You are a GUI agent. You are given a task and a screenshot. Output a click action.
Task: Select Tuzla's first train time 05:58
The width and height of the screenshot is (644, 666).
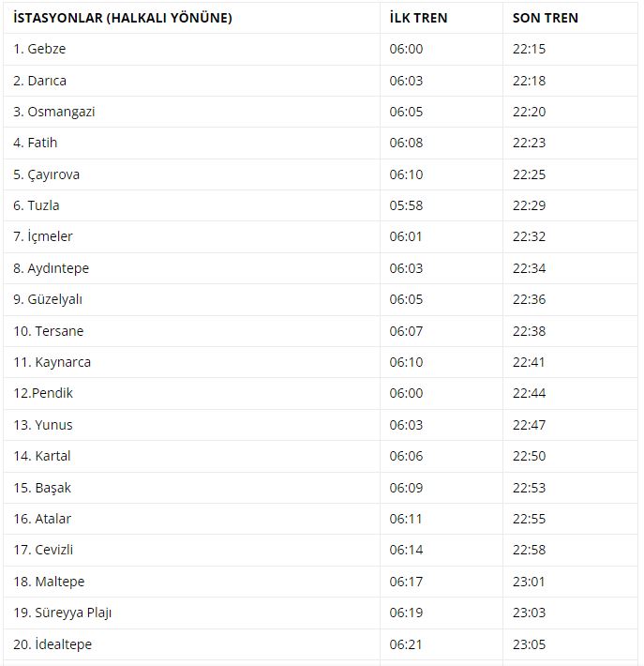(x=406, y=205)
